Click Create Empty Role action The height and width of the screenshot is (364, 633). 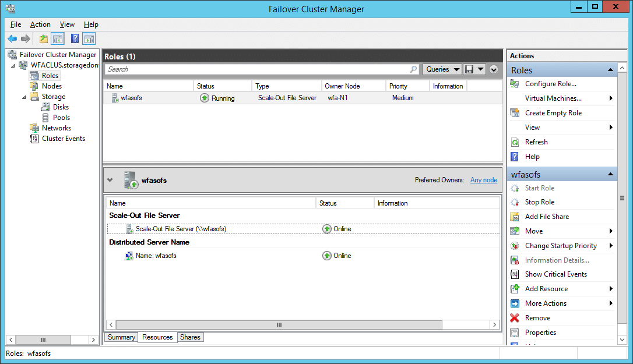coord(554,113)
